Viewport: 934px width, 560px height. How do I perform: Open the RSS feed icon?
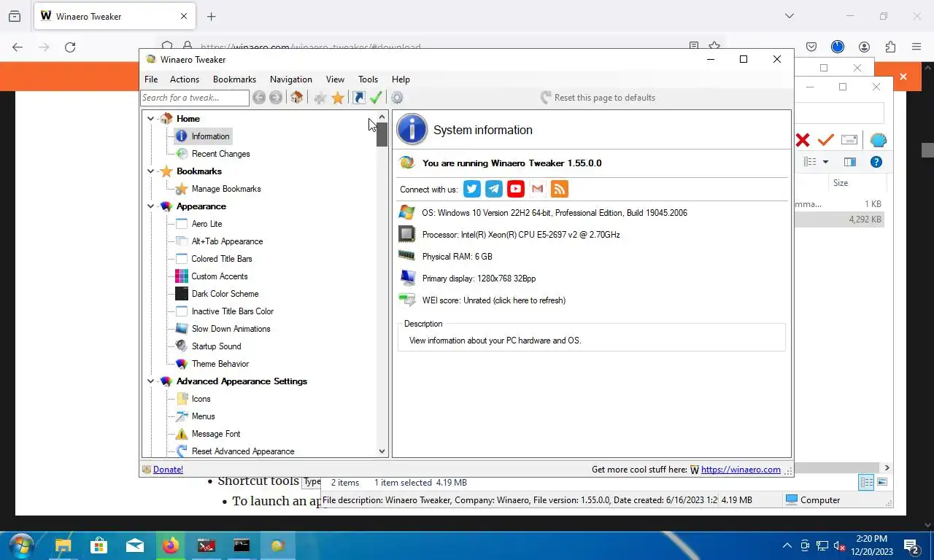[560, 189]
